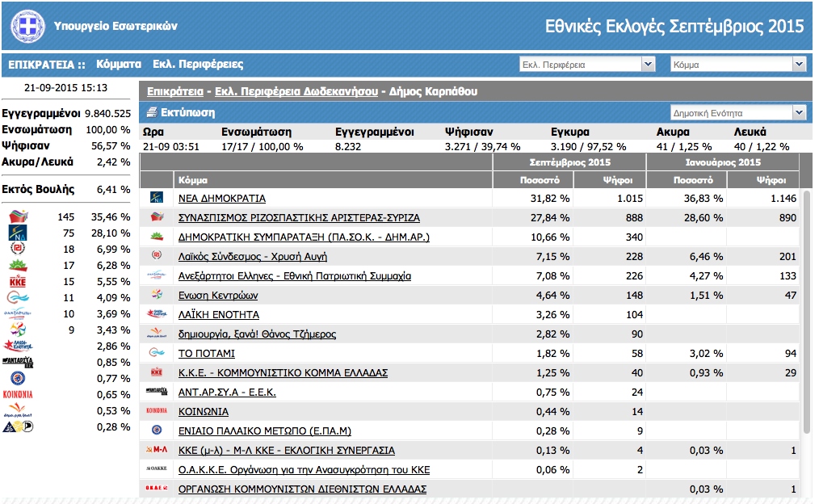
Task: Click the Ο.Α.Κ.Κ.Ε. row logo
Action: (157, 468)
